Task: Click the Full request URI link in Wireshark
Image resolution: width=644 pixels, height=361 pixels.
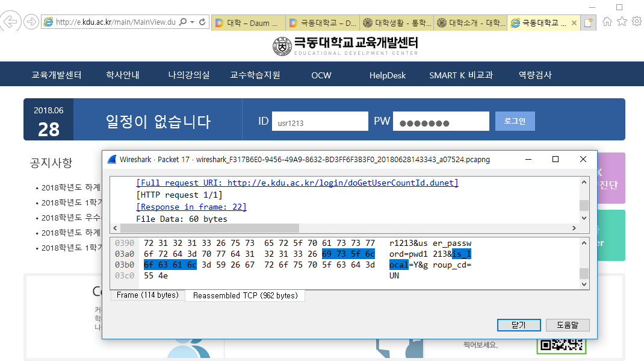Action: (x=297, y=183)
